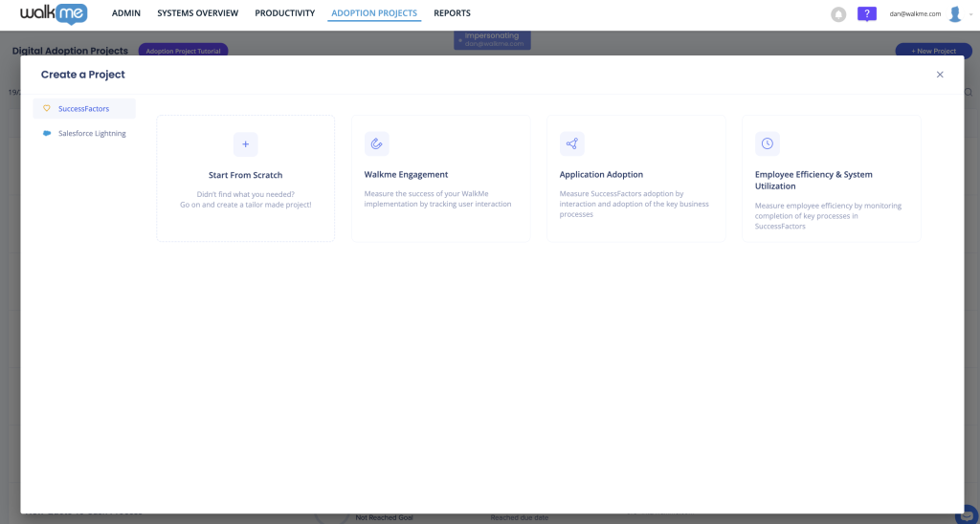Click the Walkme Engagement magnet icon

click(376, 144)
